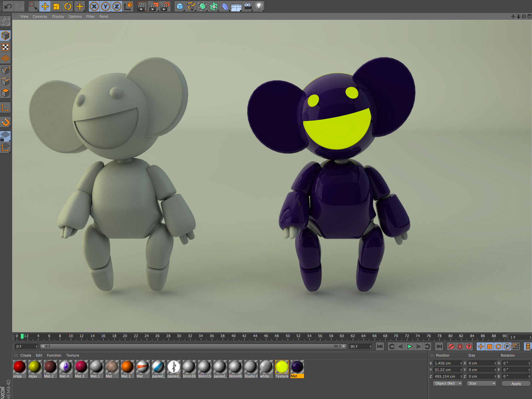Click Render to Picture Viewer icon
532x399 pixels.
[154, 6]
